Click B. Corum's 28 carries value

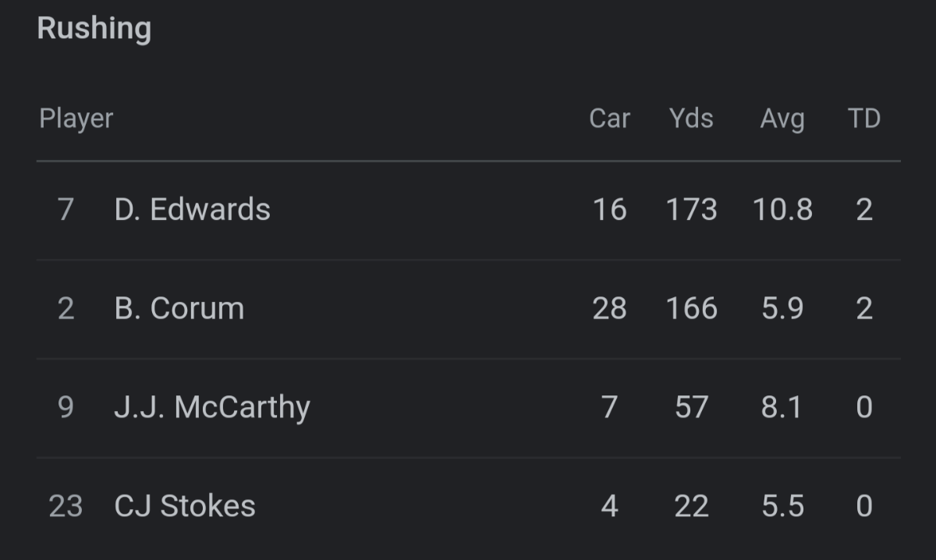click(x=609, y=309)
